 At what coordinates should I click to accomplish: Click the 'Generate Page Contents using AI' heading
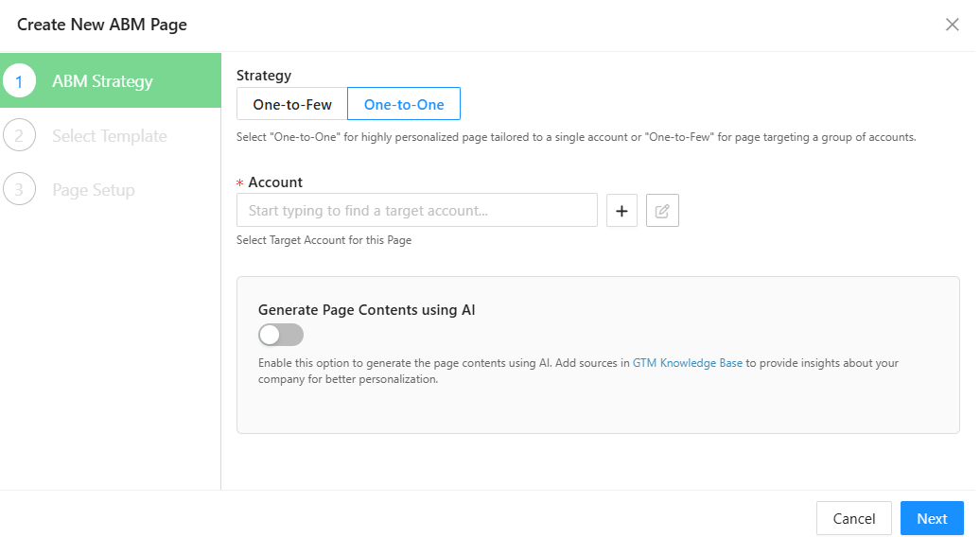pos(366,310)
